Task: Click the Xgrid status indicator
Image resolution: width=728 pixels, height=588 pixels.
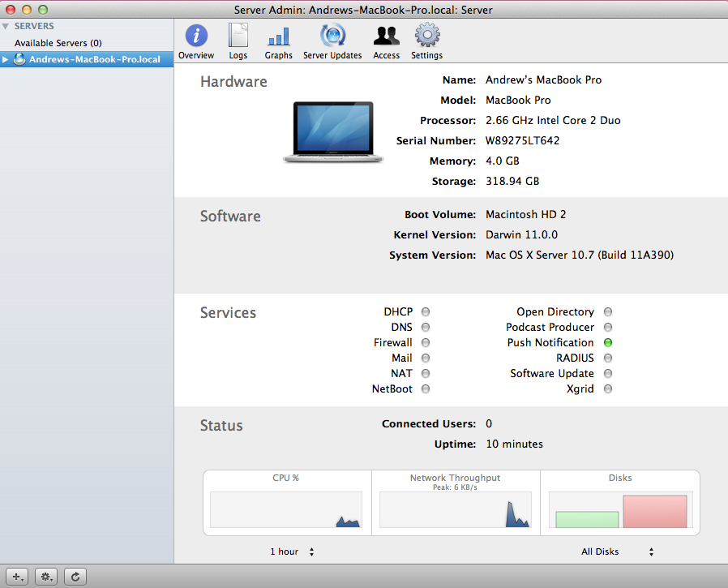Action: click(x=608, y=388)
